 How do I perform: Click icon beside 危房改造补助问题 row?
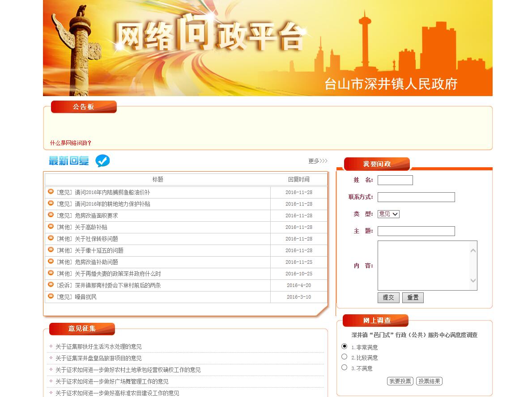51,262
